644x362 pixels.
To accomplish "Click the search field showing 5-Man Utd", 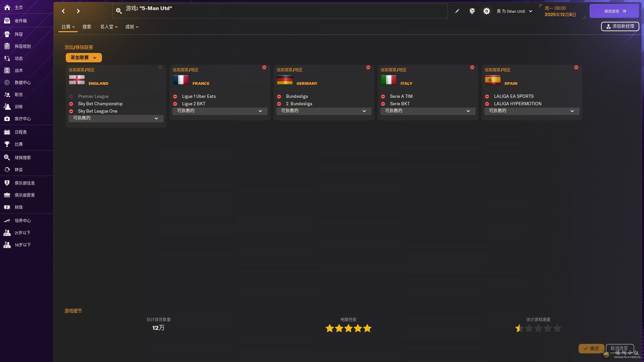I will coord(280,11).
